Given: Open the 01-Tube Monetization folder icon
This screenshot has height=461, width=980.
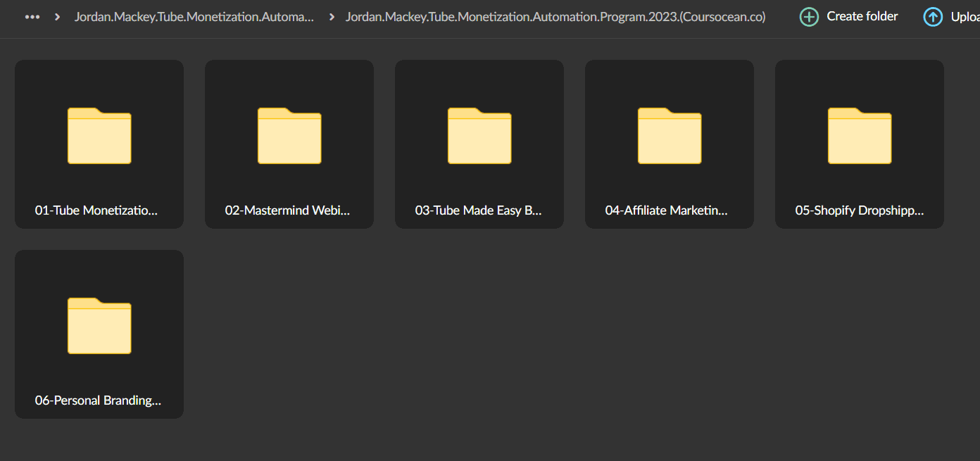Looking at the screenshot, I should click(x=99, y=136).
